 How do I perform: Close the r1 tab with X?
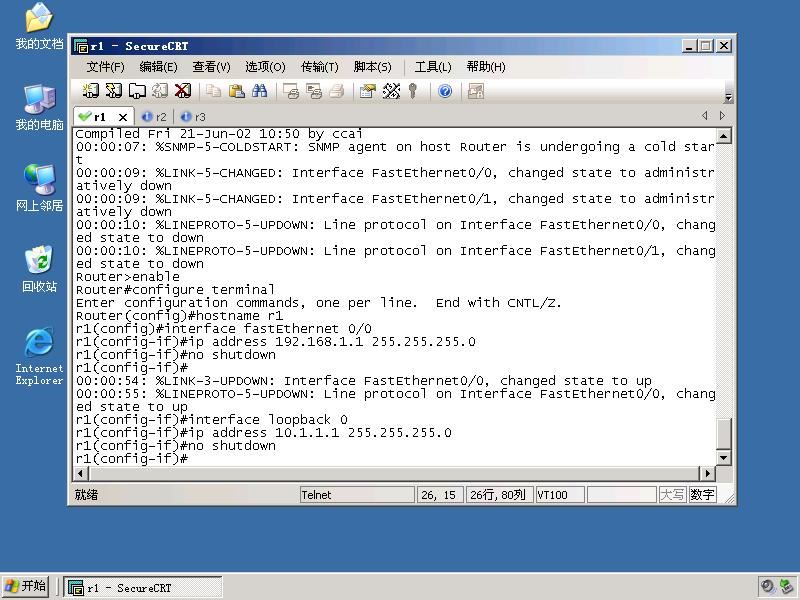[122, 117]
